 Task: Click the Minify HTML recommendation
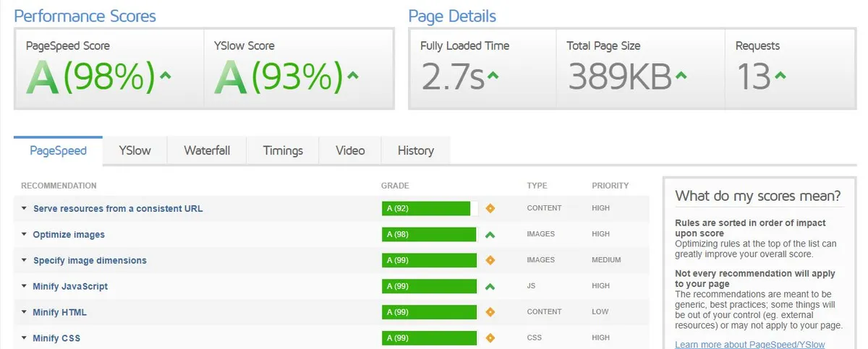click(59, 313)
